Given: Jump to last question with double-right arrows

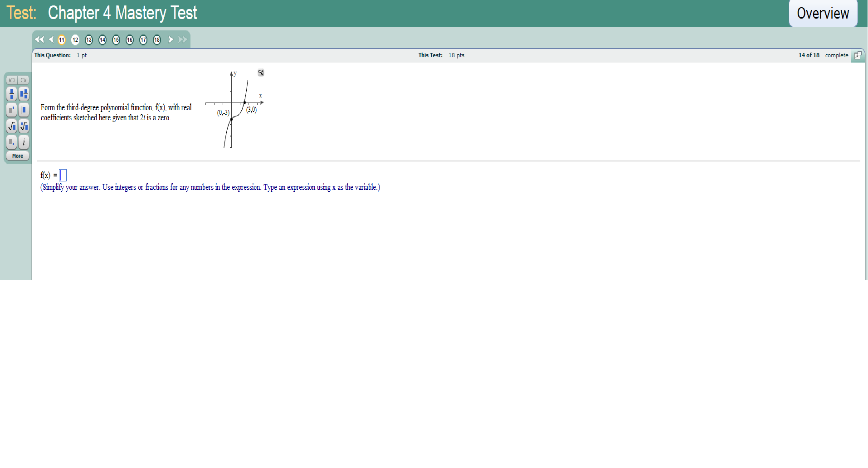Looking at the screenshot, I should click(x=183, y=39).
